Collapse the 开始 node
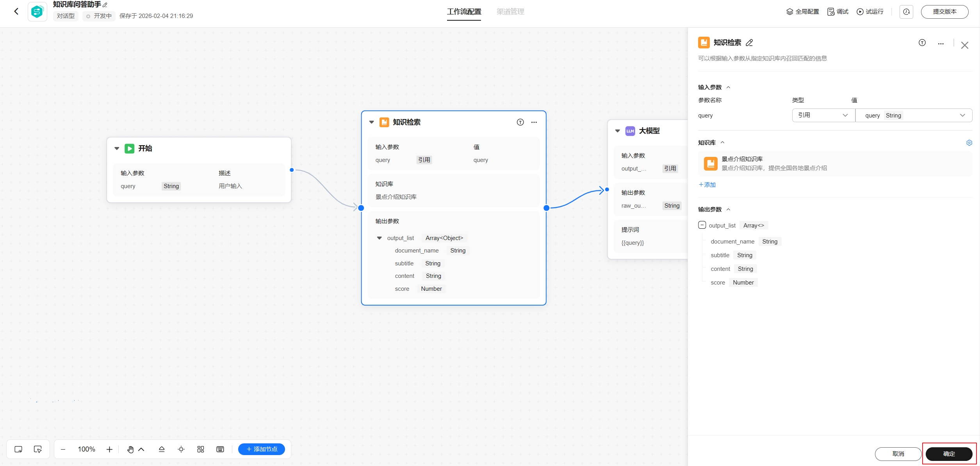 click(117, 148)
